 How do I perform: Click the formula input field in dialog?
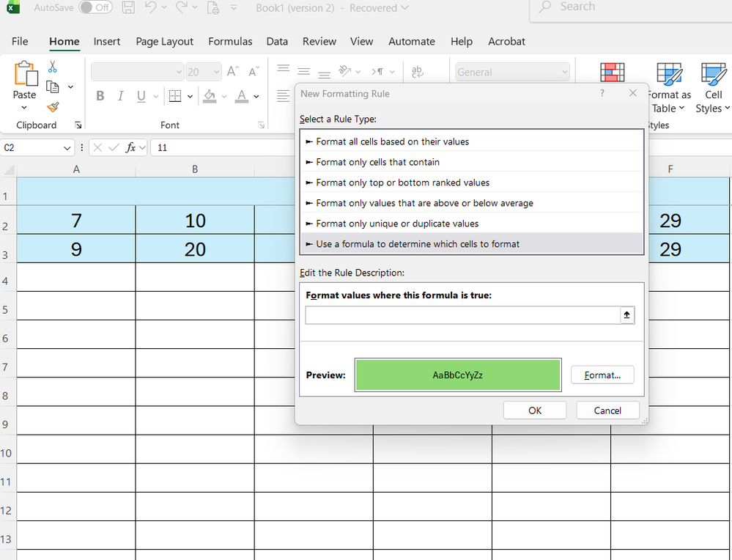462,315
